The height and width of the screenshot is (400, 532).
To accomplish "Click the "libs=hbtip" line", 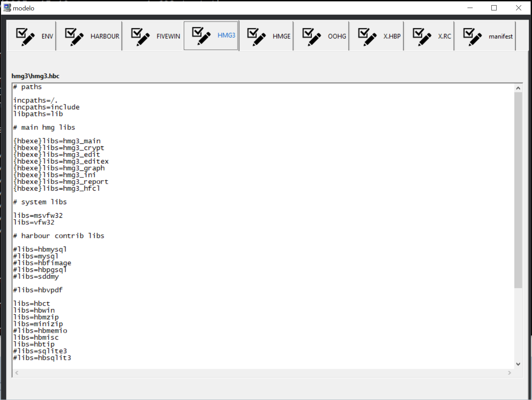I will (34, 344).
